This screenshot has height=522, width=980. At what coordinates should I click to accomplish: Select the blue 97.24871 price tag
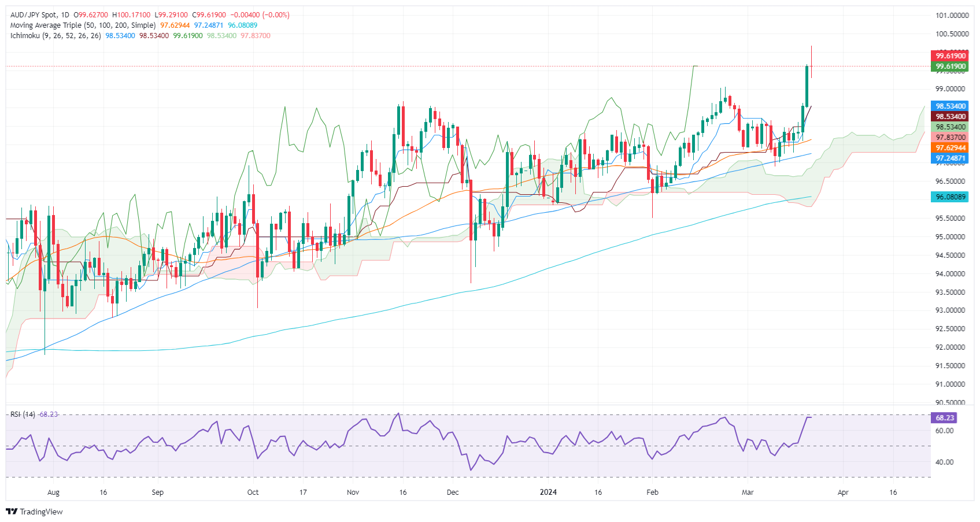951,158
